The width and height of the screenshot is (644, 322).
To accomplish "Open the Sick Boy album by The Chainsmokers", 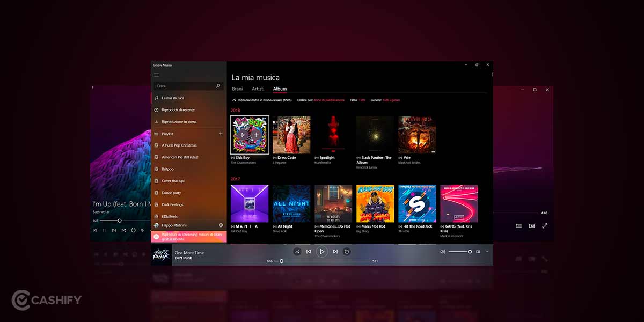I will (248, 134).
